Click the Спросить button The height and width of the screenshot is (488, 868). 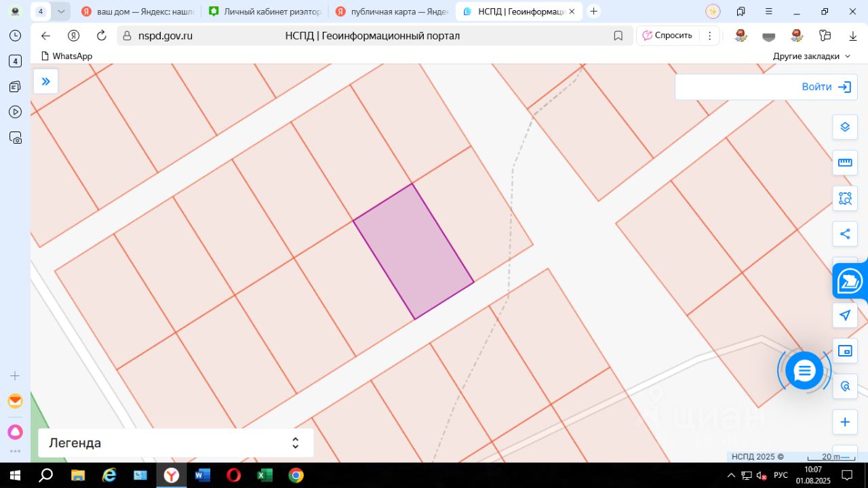[667, 36]
